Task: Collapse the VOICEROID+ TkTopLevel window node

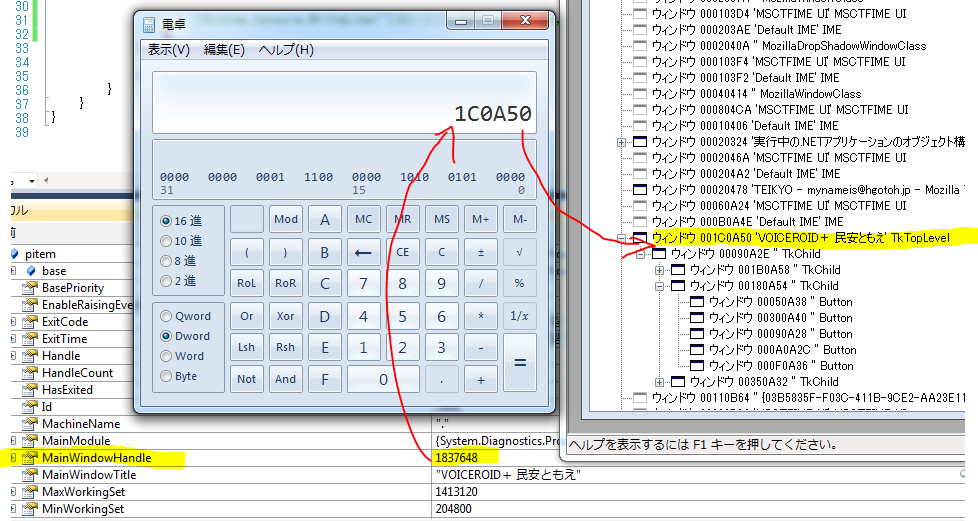Action: tap(621, 238)
